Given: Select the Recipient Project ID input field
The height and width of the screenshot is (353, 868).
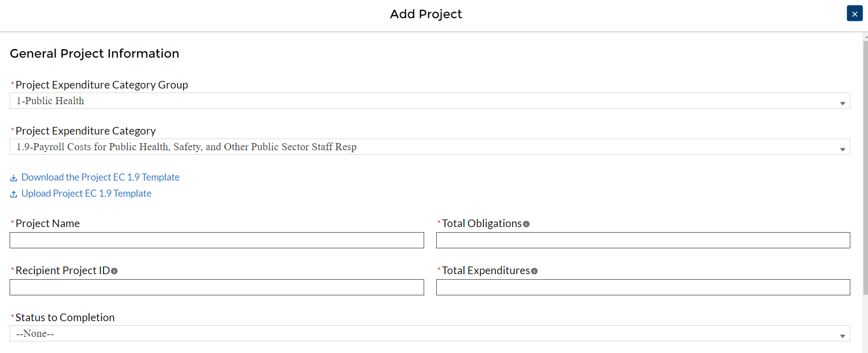Looking at the screenshot, I should (x=216, y=287).
